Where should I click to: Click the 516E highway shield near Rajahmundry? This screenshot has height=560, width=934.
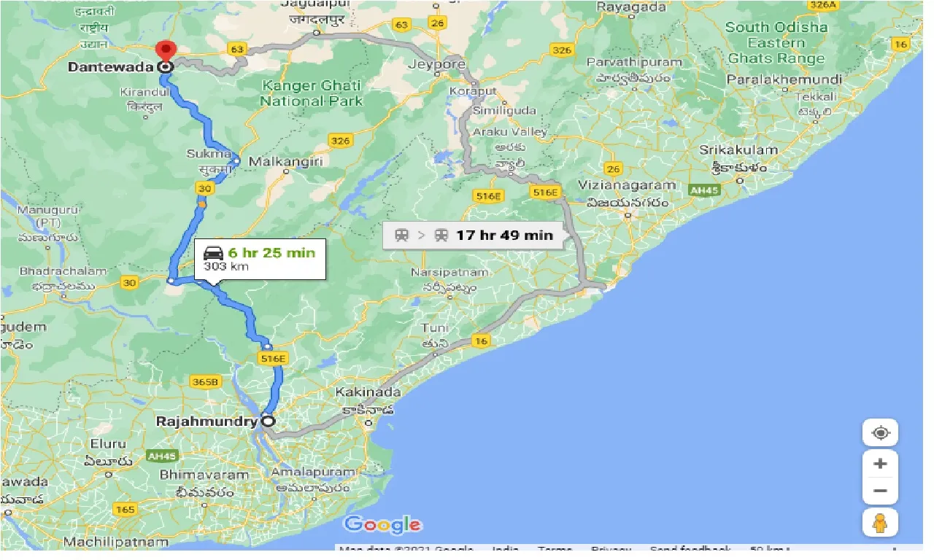(273, 358)
